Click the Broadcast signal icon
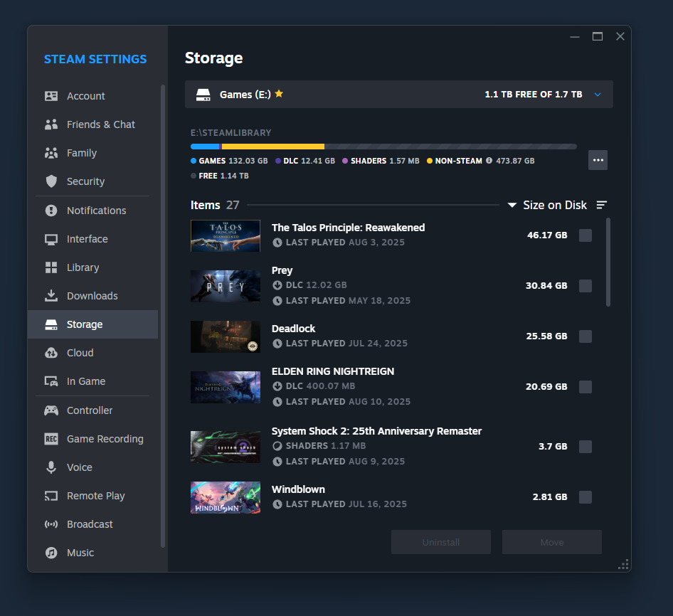673x616 pixels. tap(51, 524)
